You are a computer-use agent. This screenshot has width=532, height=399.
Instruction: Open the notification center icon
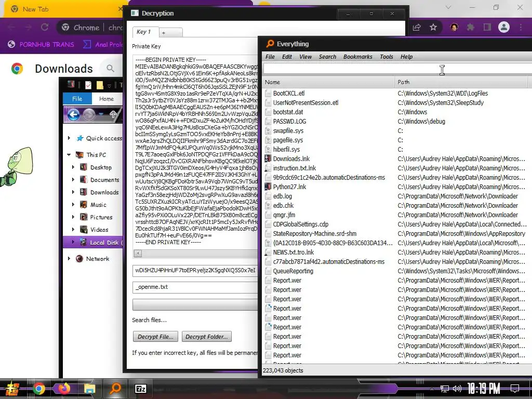pyautogui.click(x=515, y=388)
